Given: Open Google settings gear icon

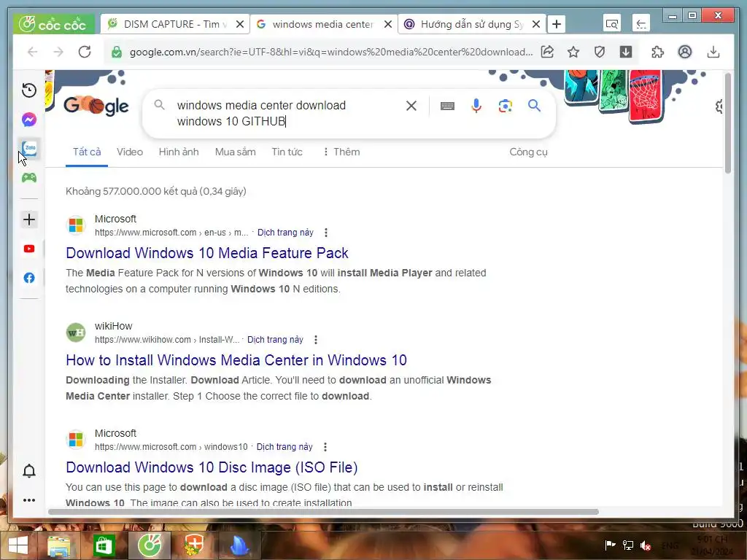Looking at the screenshot, I should [719, 106].
